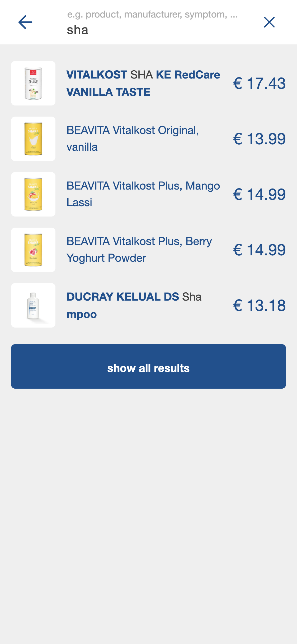Clear search text with X icon
Image resolution: width=297 pixels, height=644 pixels.
pyautogui.click(x=269, y=22)
